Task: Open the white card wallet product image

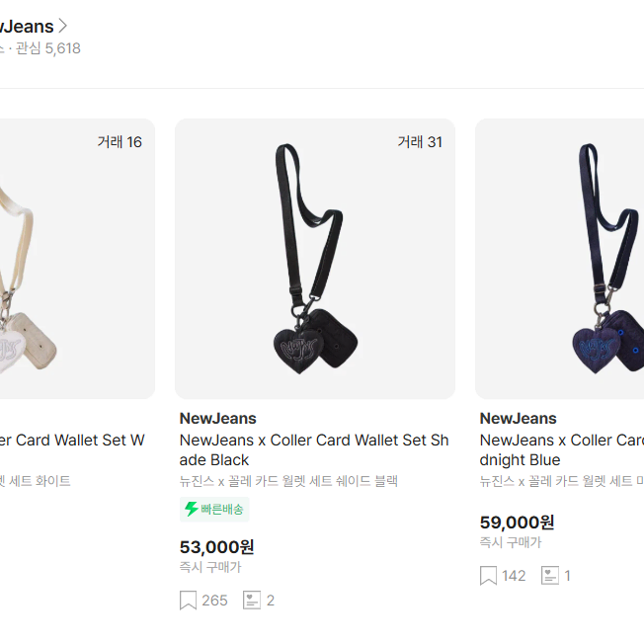Action: click(77, 259)
